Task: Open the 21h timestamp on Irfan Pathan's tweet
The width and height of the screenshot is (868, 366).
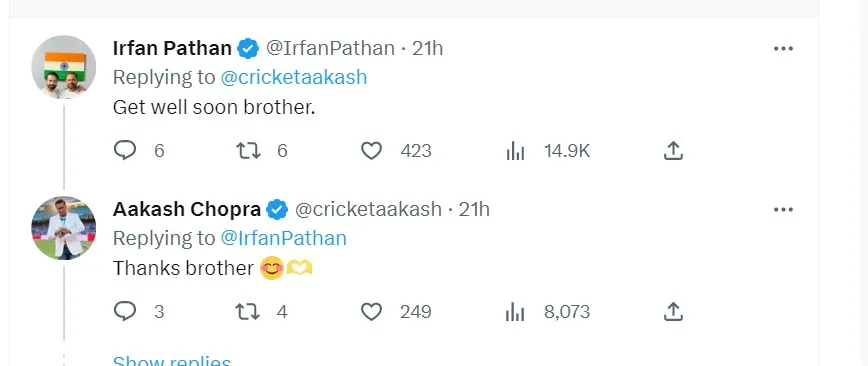Action: [428, 49]
